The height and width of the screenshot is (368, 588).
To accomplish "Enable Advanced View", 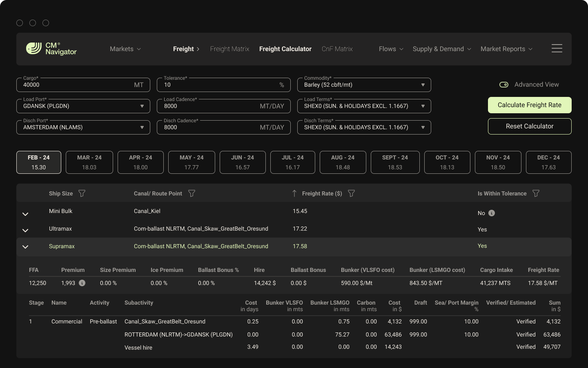I will pyautogui.click(x=503, y=84).
